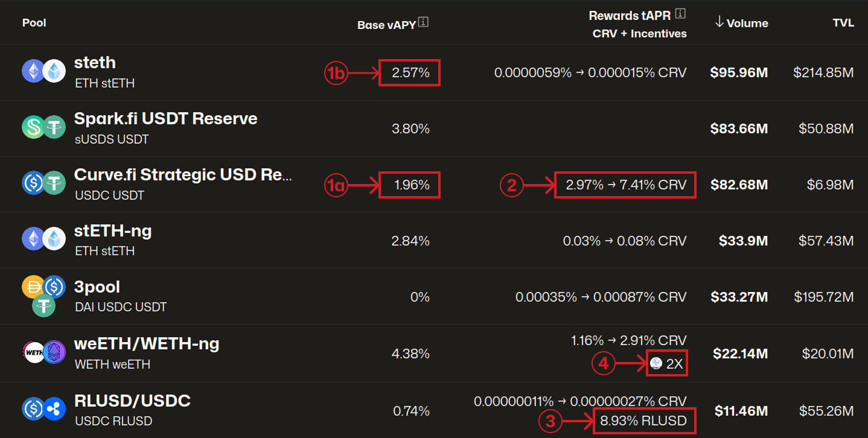The image size is (868, 438).
Task: Click the Base vAPY info icon
Action: (x=424, y=23)
